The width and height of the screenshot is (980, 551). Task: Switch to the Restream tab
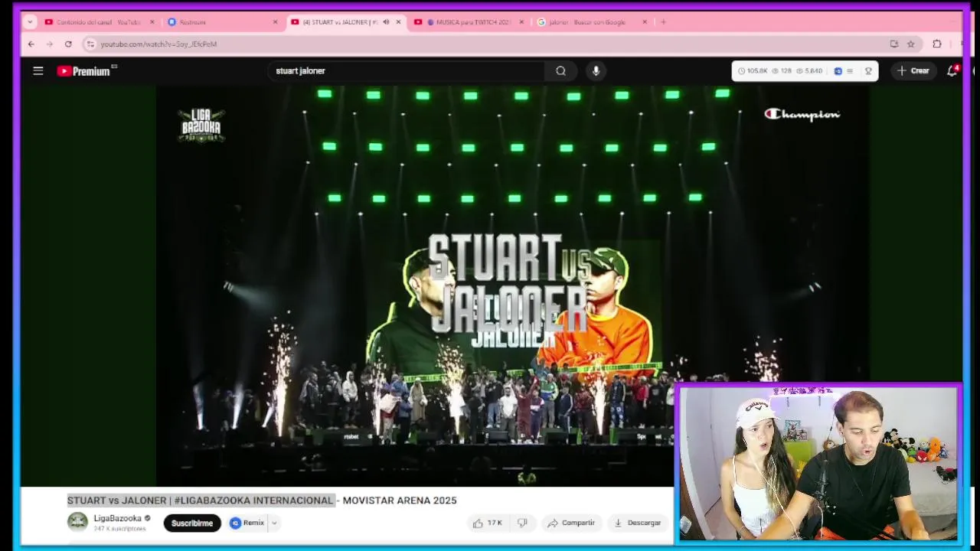(223, 22)
